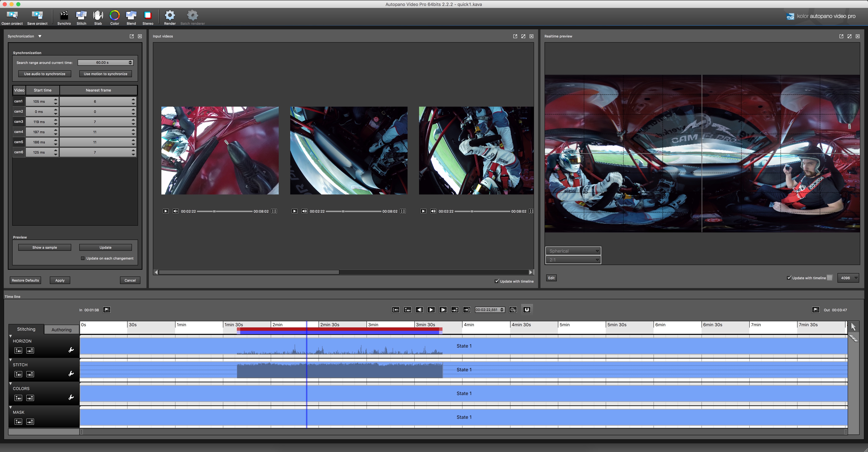Open HORIZON track wrench settings
Image resolution: width=868 pixels, height=452 pixels.
pos(71,350)
